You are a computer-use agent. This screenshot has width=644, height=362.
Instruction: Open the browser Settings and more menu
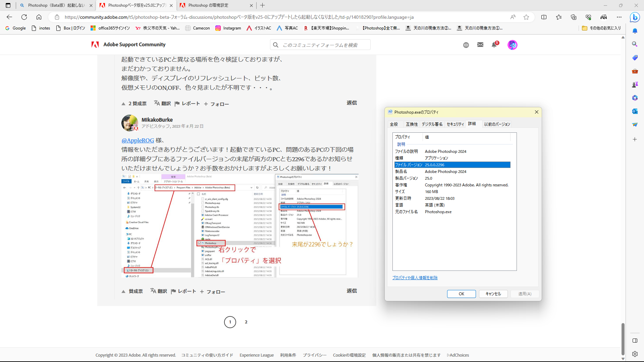pos(620,17)
